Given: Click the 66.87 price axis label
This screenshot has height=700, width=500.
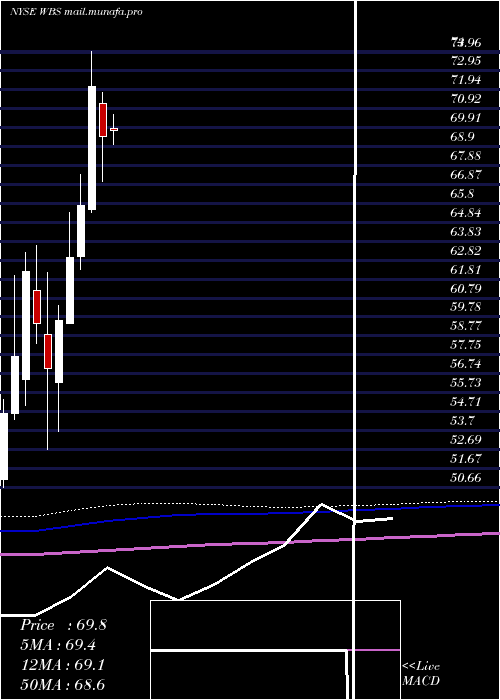Looking at the screenshot, I should click(x=466, y=175).
